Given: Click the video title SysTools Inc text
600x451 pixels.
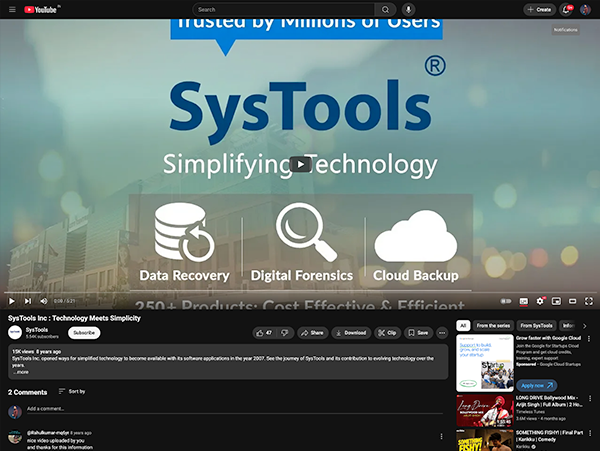Looking at the screenshot, I should pos(74,318).
